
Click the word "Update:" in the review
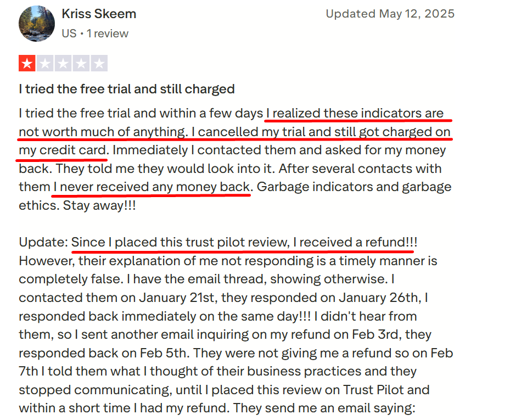[43, 242]
